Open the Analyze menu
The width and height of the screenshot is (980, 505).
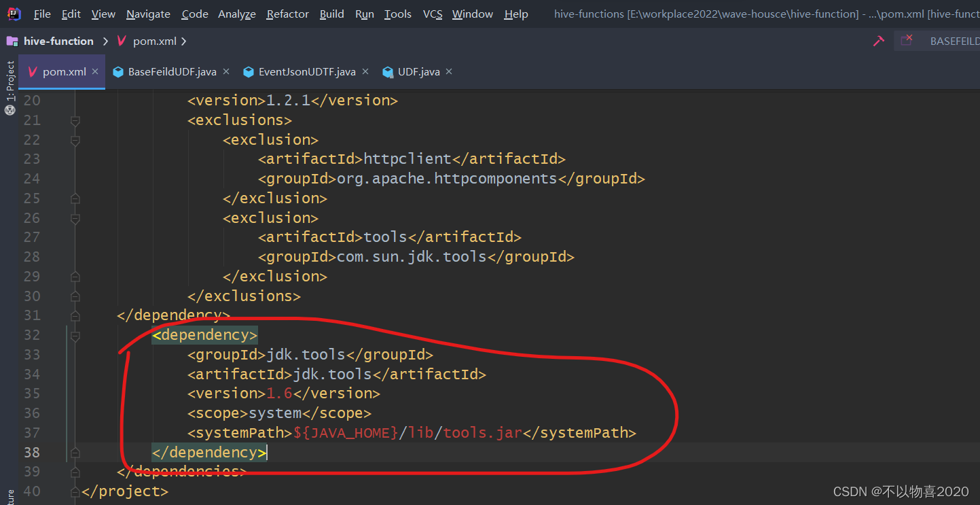tap(237, 14)
